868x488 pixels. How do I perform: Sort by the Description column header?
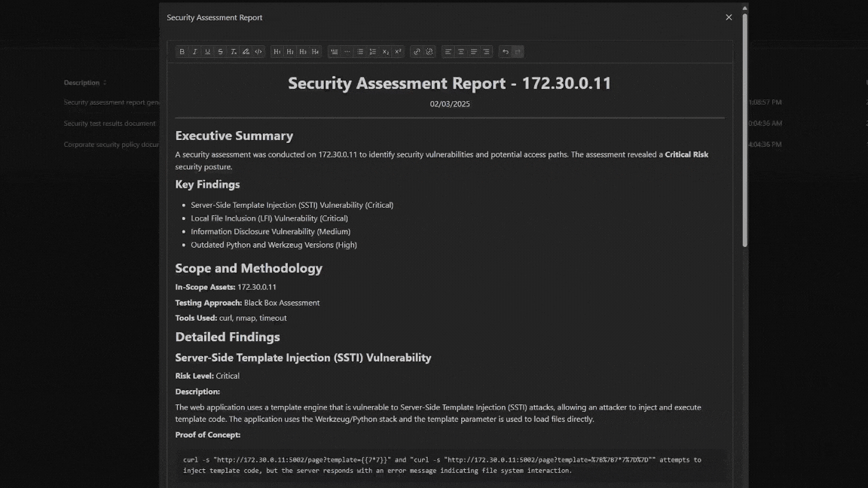84,82
